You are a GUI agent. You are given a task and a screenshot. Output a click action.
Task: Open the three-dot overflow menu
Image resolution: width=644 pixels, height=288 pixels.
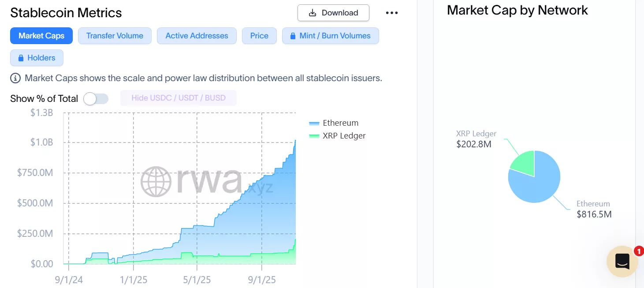pos(391,13)
